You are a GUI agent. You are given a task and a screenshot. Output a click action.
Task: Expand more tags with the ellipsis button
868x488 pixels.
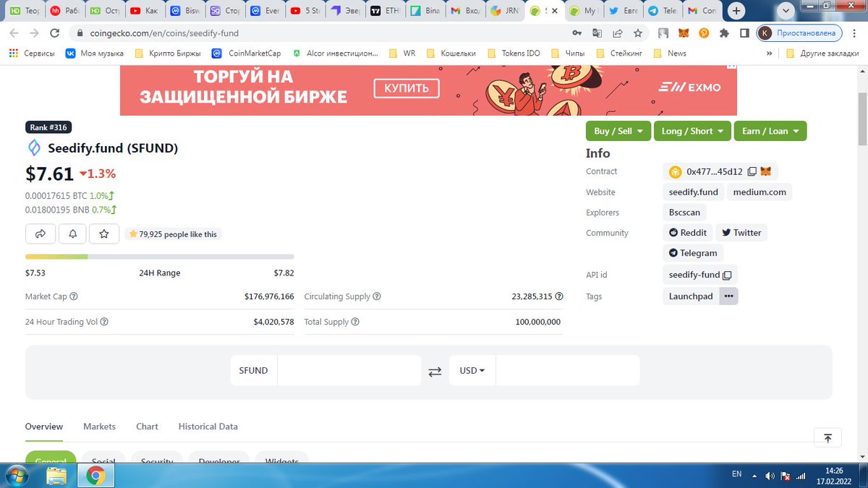(x=728, y=296)
